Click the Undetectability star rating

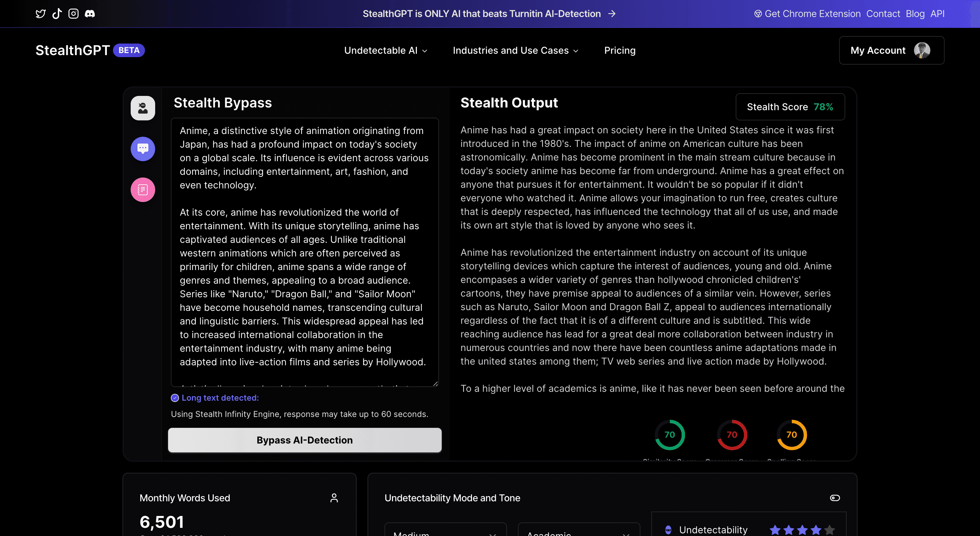[x=802, y=529]
